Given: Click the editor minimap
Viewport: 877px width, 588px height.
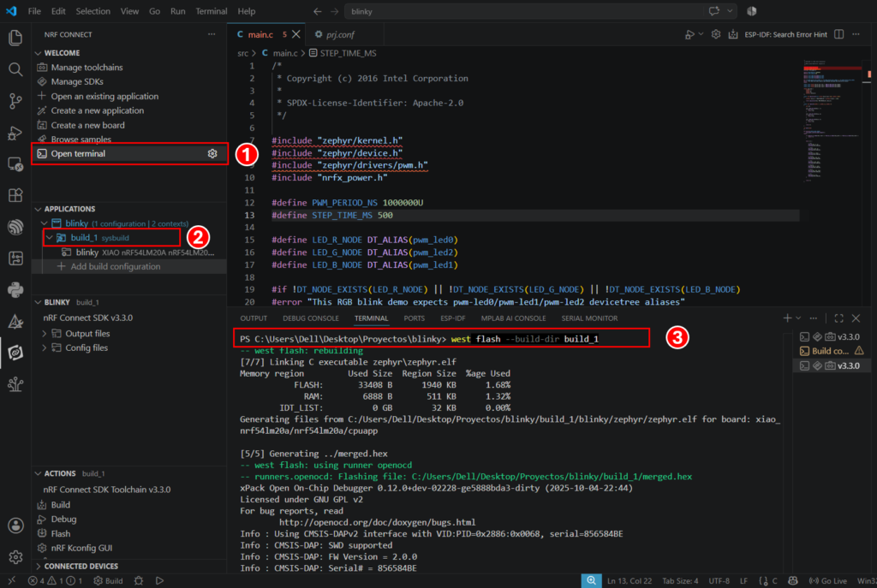Looking at the screenshot, I should [x=831, y=120].
